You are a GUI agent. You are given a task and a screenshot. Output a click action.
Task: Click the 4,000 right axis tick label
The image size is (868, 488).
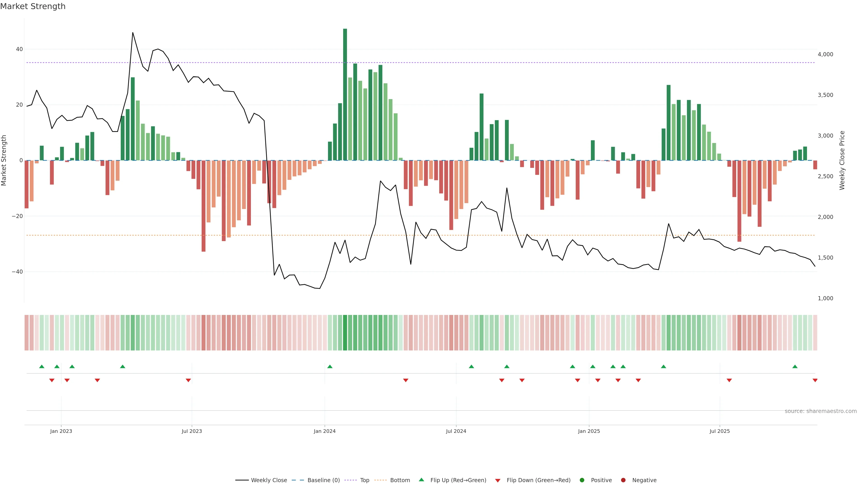[825, 54]
